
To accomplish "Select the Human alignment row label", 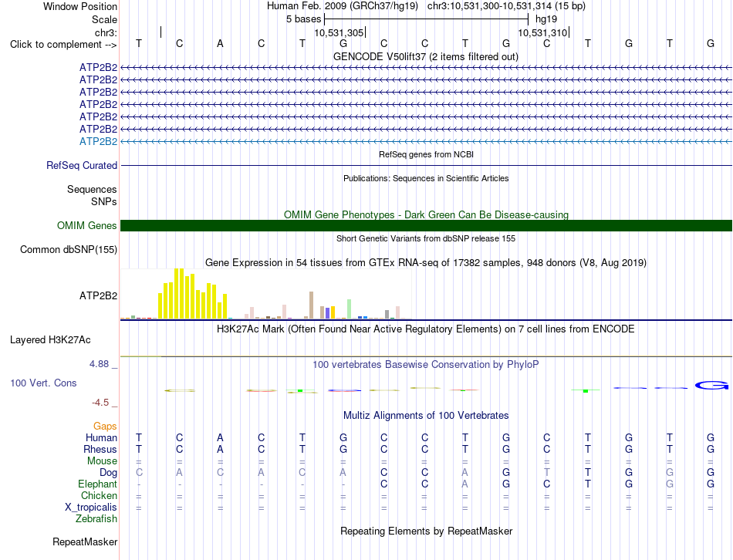I will pyautogui.click(x=101, y=437).
